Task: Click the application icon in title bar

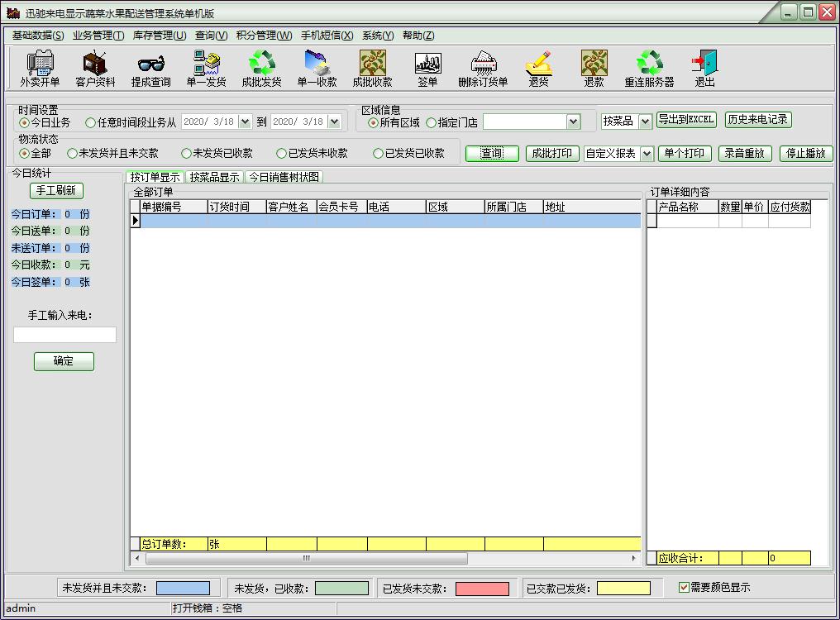Action: click(x=13, y=13)
